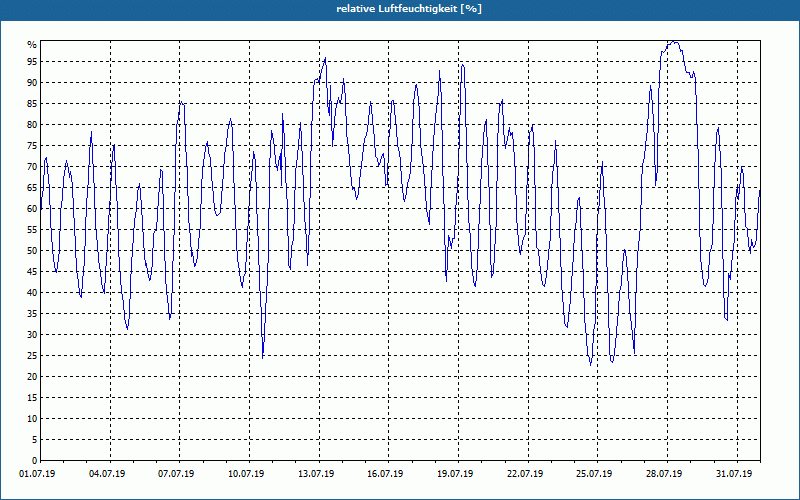Click the y-axis value 15
This screenshot has width=800, height=500.
tap(32, 398)
